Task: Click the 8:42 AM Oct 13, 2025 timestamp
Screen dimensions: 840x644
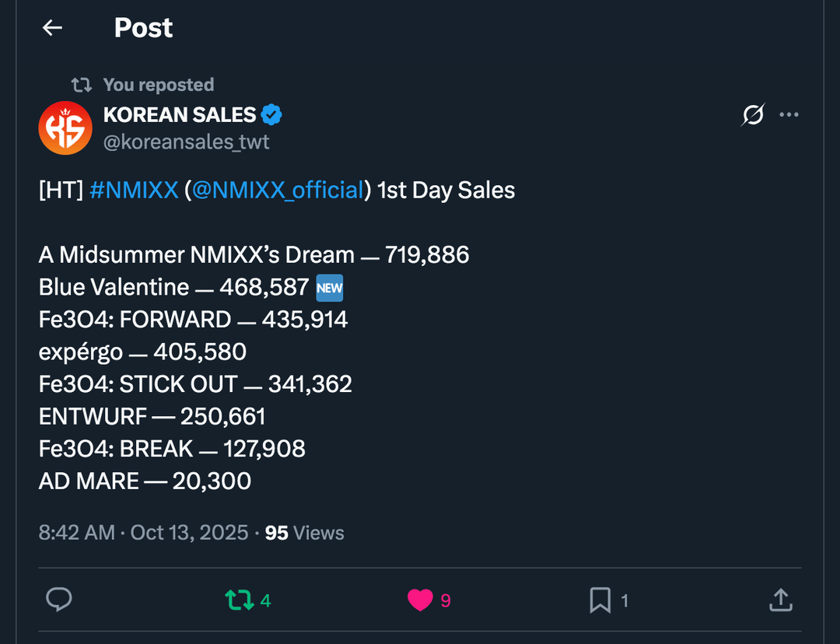Action: [143, 533]
